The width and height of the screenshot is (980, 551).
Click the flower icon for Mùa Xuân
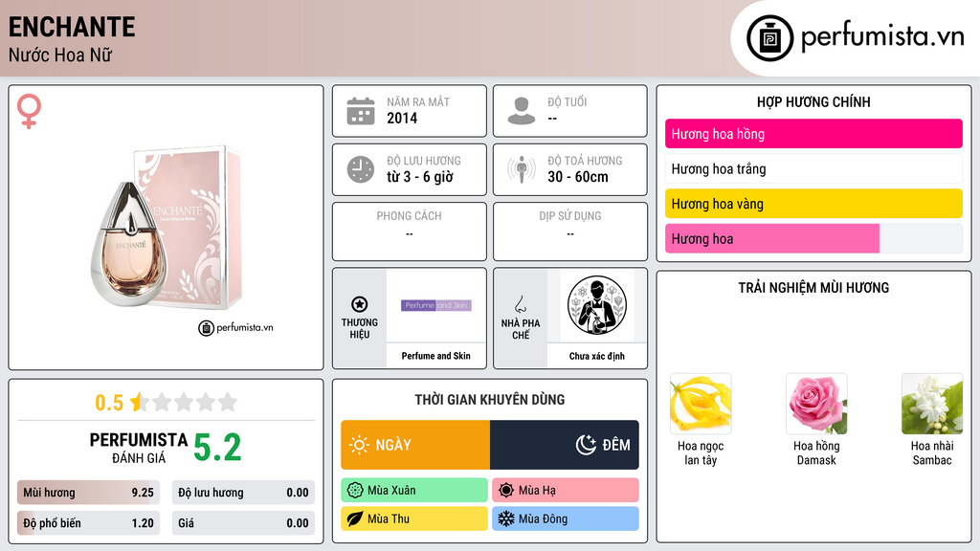[354, 491]
